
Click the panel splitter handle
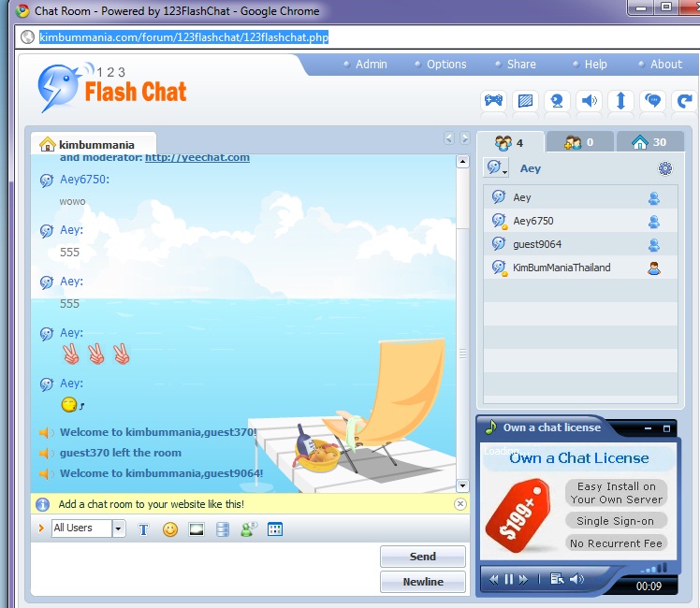(x=463, y=354)
